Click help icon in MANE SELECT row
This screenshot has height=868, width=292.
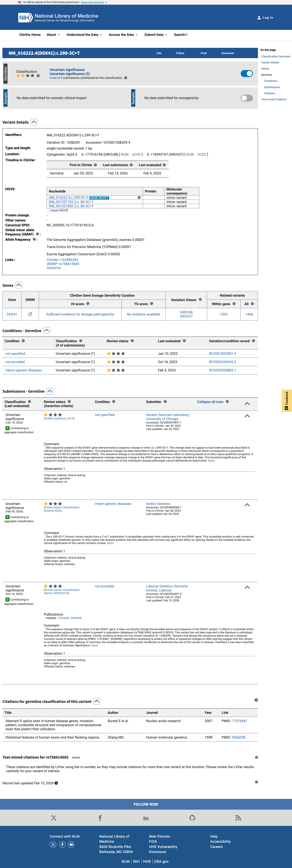[139, 198]
